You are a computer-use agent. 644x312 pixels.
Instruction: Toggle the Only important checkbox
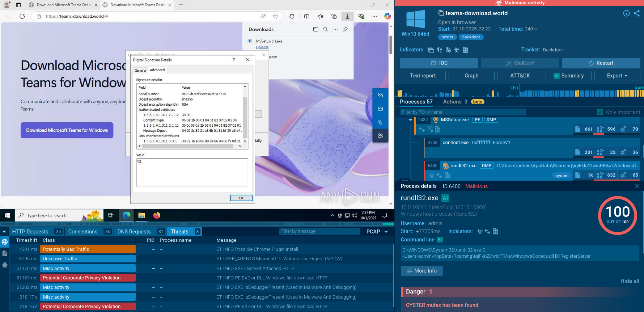pyautogui.click(x=600, y=112)
